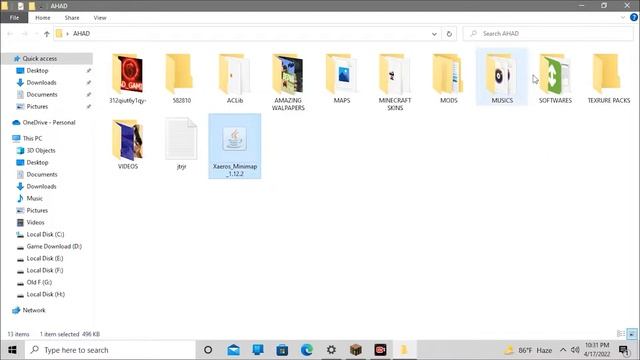Expand the ribbon with the chevron
Screen dimensions: 640x360
623,18
